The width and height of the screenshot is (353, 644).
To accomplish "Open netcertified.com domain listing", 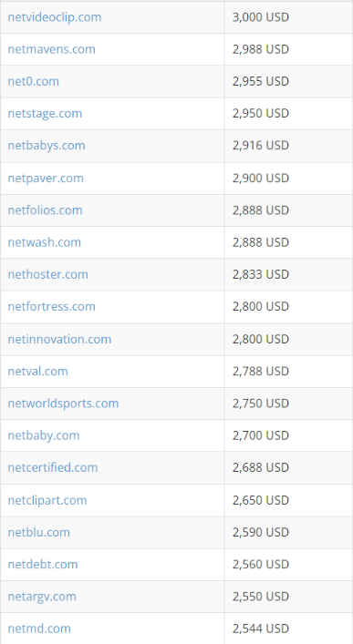I will point(53,467).
